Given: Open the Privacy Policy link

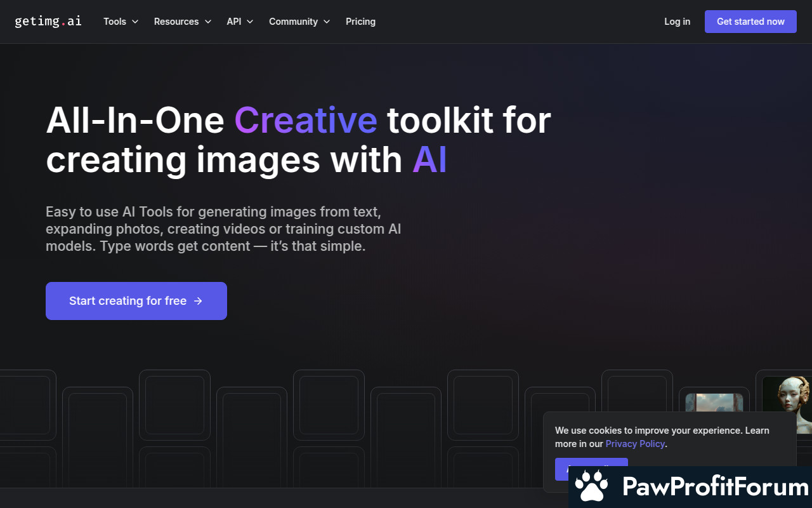Looking at the screenshot, I should (635, 444).
